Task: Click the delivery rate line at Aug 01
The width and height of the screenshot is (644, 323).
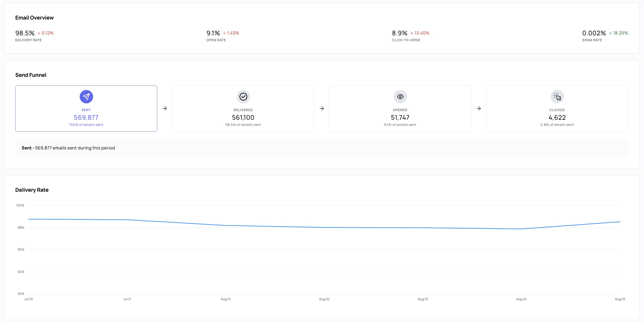Action: [226, 226]
